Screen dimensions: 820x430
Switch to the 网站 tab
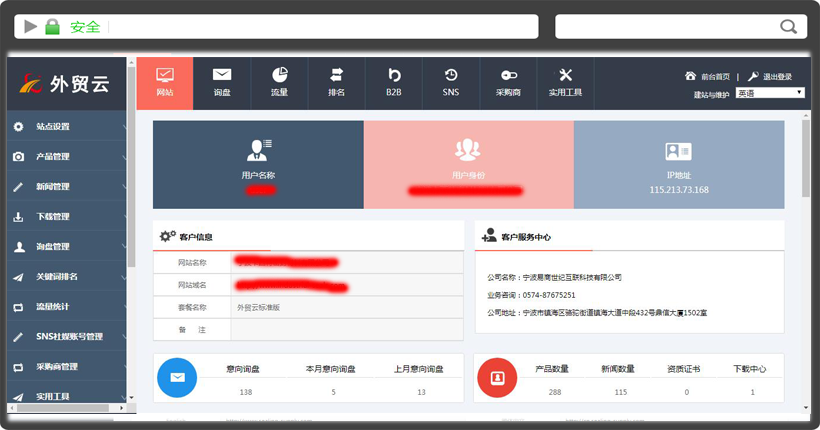pos(165,82)
